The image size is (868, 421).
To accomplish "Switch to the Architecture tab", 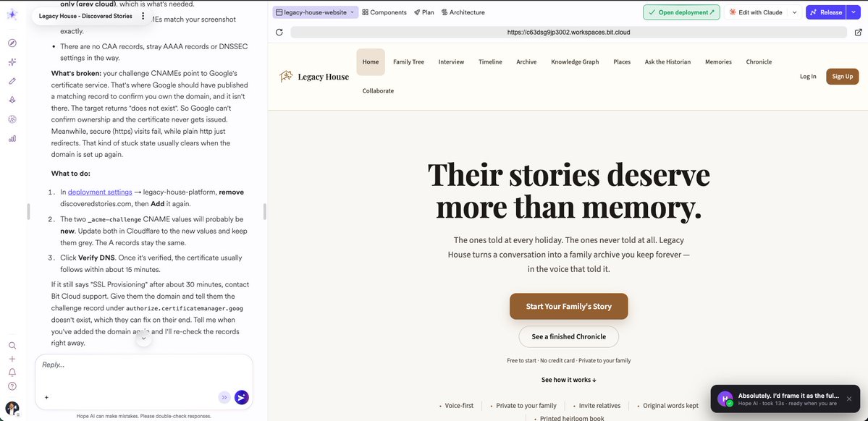I will point(463,12).
